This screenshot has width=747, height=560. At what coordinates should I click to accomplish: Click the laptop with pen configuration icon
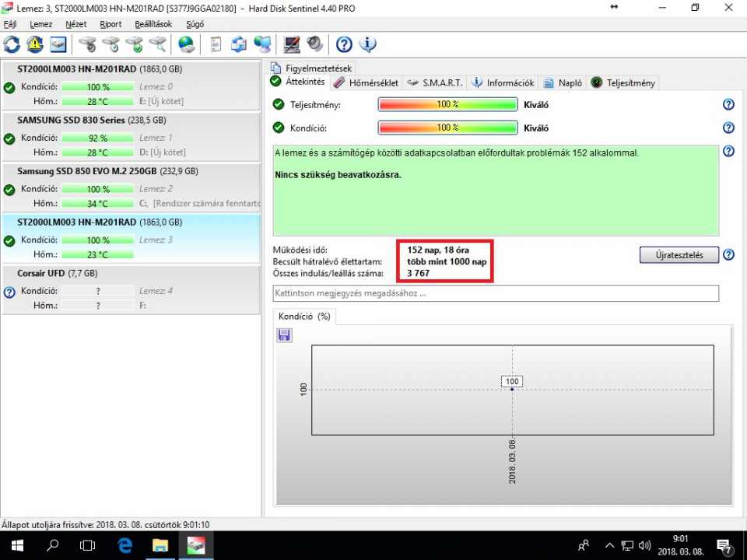point(292,44)
